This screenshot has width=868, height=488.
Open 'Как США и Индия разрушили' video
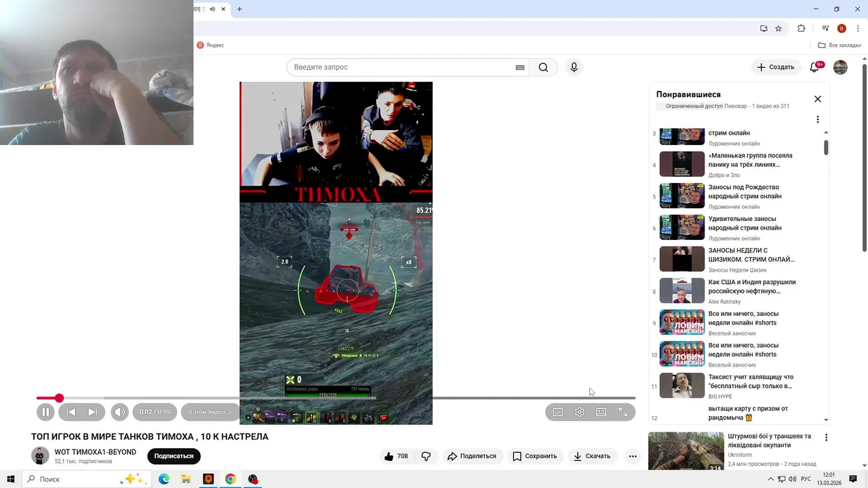[752, 287]
